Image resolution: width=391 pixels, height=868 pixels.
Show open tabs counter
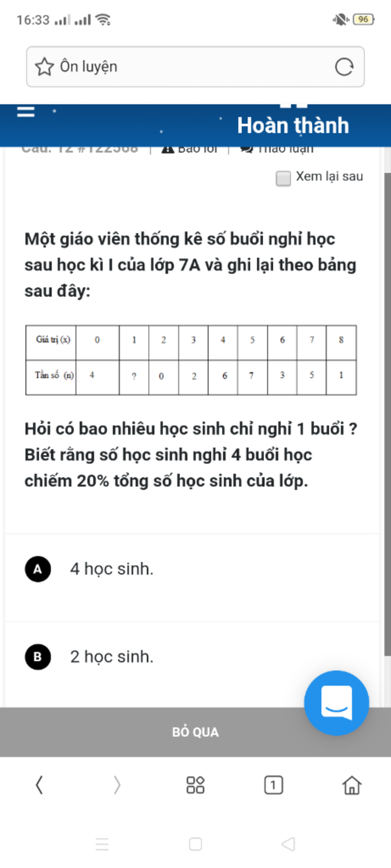click(273, 785)
